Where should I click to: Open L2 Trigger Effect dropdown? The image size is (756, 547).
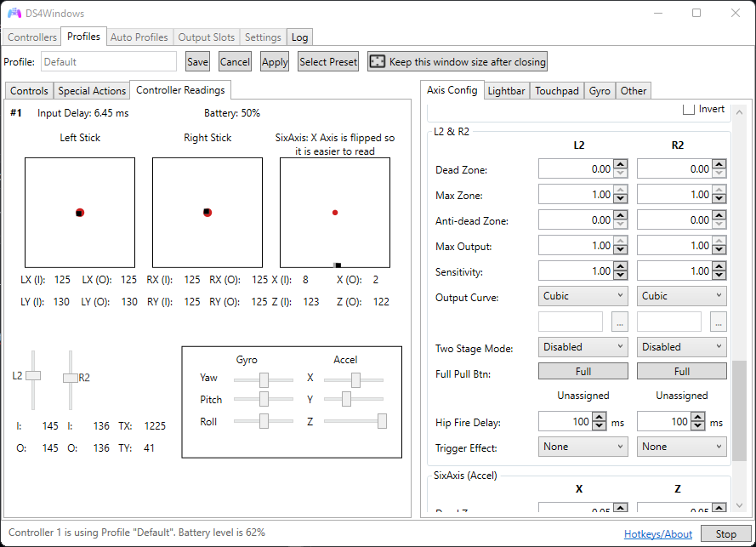tap(583, 447)
